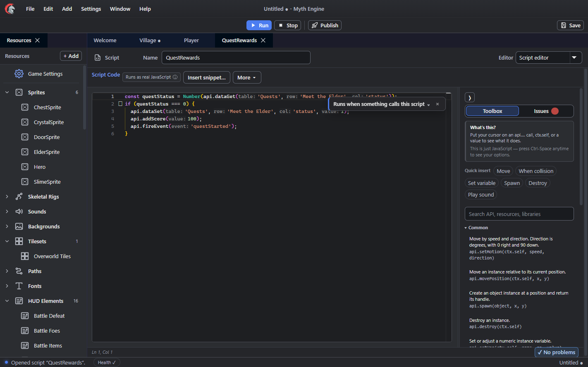The image size is (588, 367).
Task: Collapse the HUD Elements group
Action: (x=7, y=301)
